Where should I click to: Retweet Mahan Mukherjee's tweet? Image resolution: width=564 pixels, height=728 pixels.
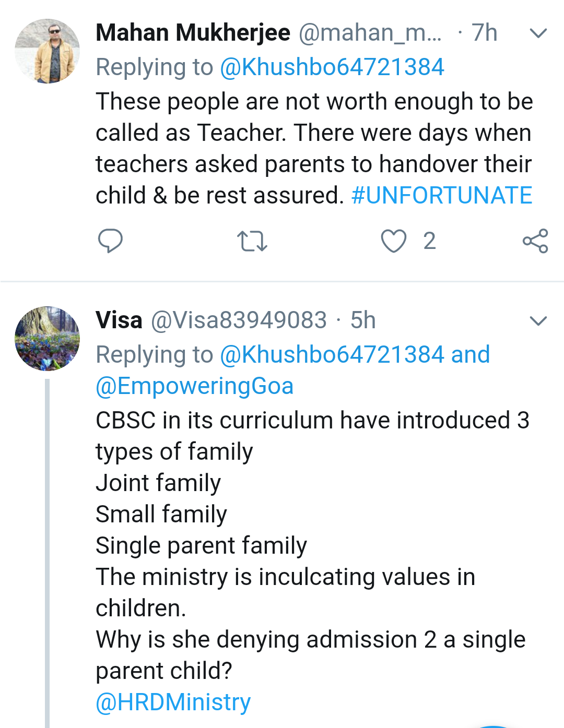click(252, 242)
